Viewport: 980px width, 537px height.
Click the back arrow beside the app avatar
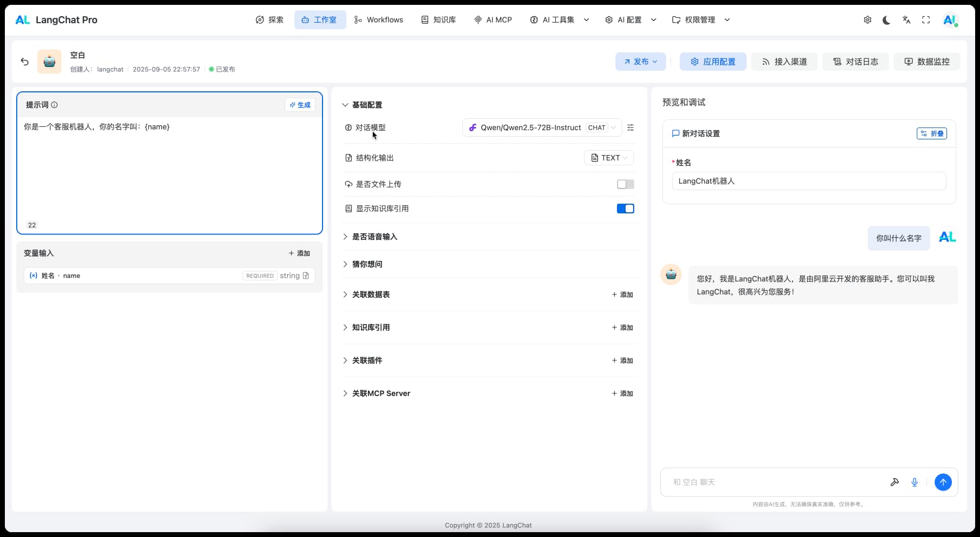(25, 62)
